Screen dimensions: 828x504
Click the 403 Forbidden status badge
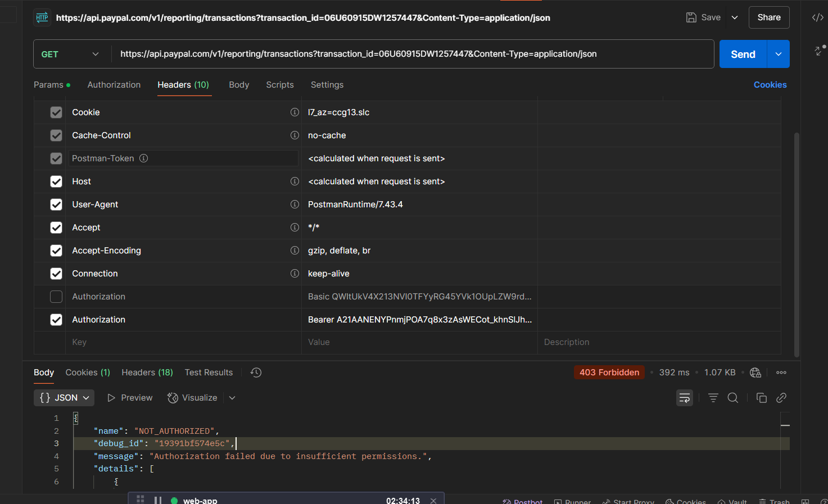click(609, 373)
